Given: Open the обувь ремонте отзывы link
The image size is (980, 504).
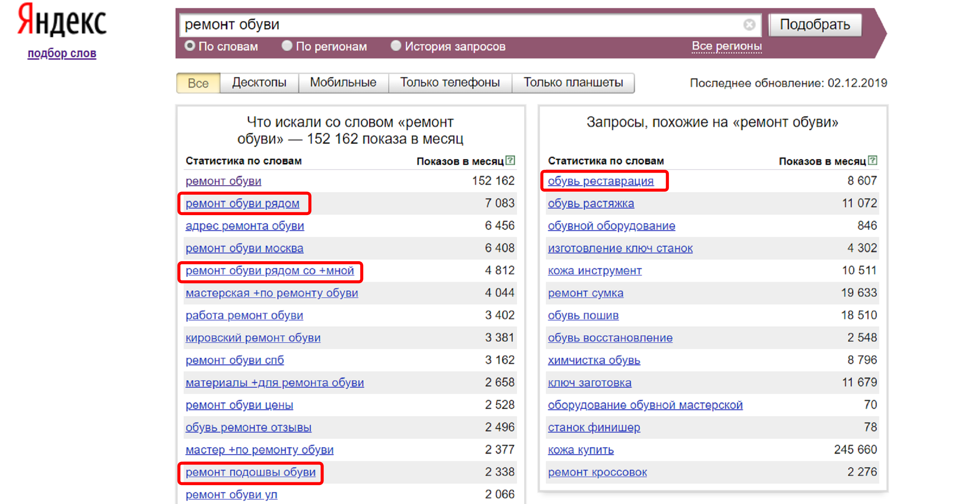Looking at the screenshot, I should pyautogui.click(x=249, y=428).
